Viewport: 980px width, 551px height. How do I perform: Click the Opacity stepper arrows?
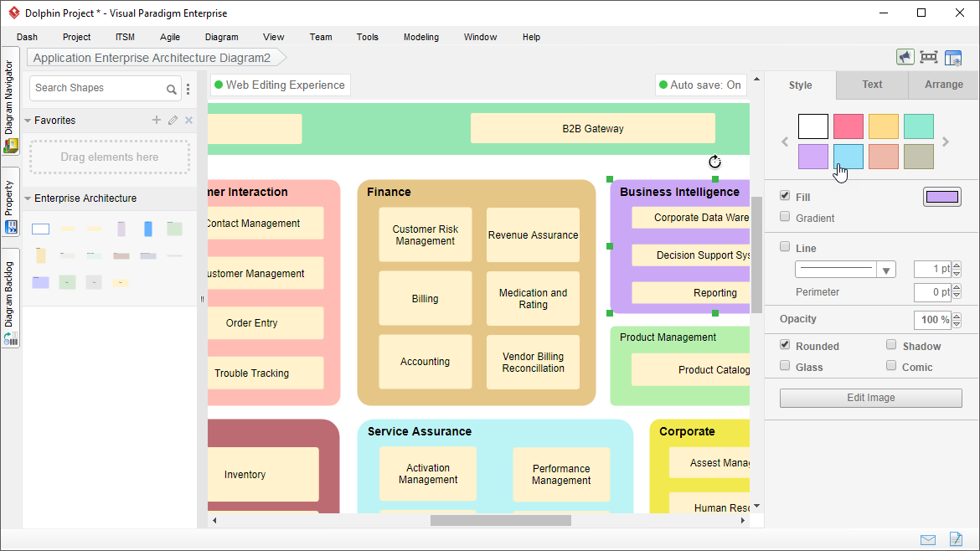pos(957,320)
